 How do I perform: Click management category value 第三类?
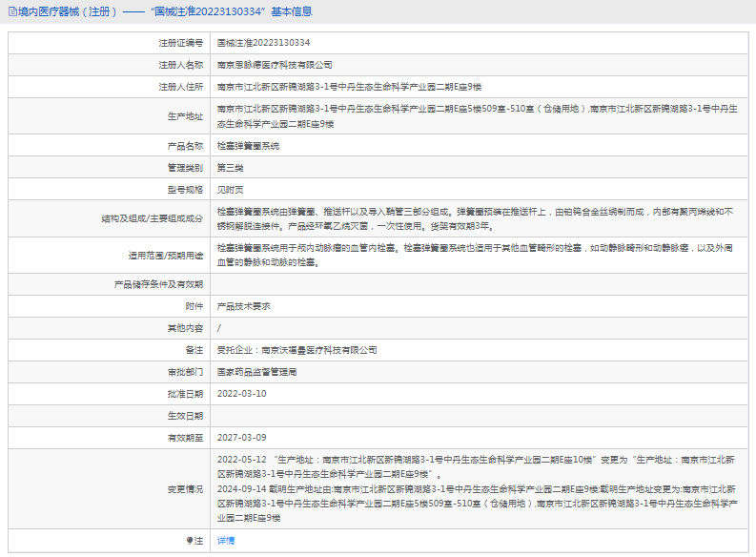click(x=230, y=168)
